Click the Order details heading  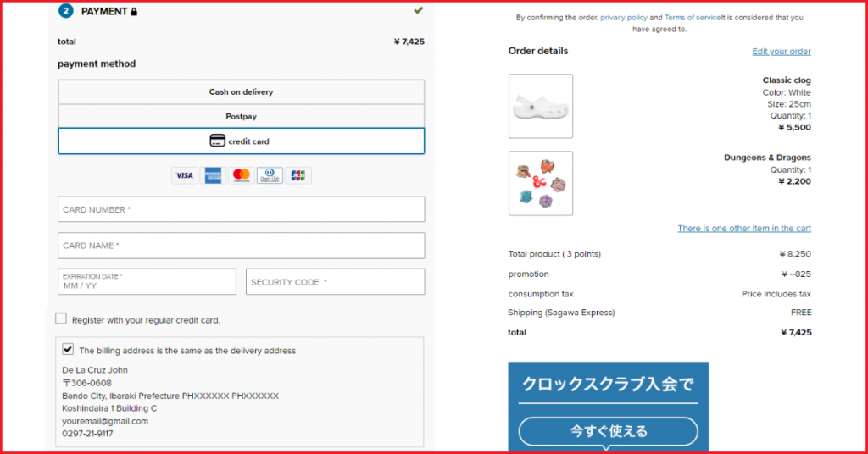point(538,51)
